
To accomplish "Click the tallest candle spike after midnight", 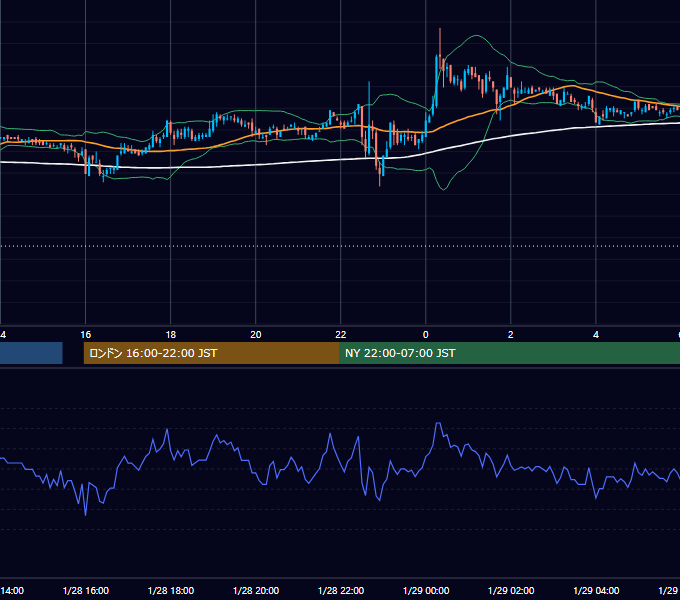I will coord(440,48).
